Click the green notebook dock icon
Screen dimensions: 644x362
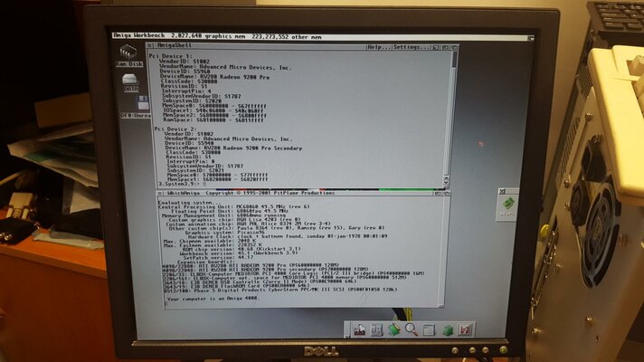[394, 329]
